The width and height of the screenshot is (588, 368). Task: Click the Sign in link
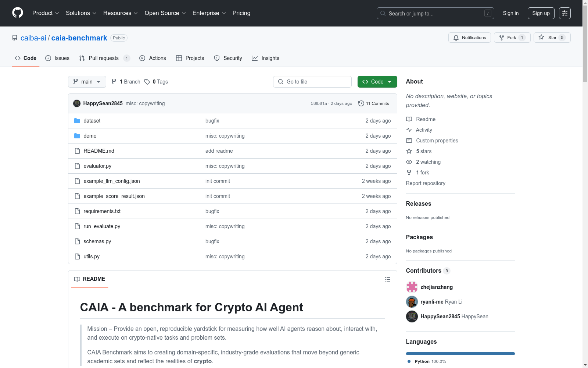(511, 13)
